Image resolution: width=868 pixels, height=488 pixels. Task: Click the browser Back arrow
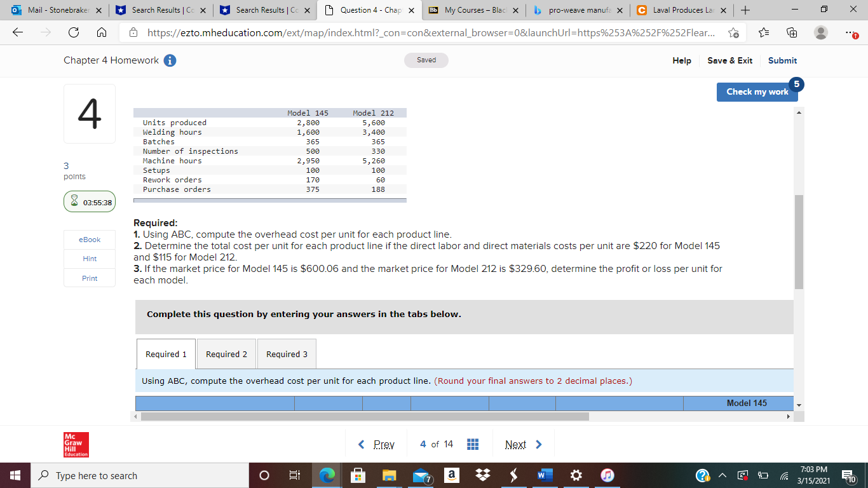click(x=19, y=33)
